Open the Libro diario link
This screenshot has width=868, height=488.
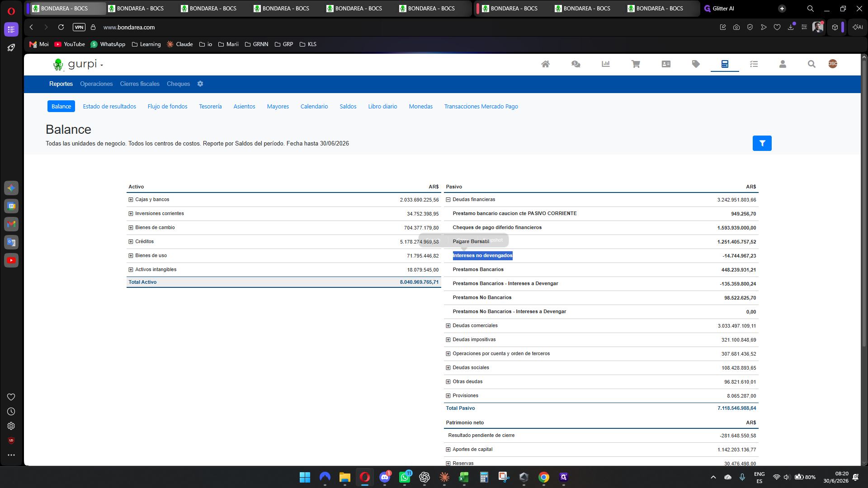point(382,107)
